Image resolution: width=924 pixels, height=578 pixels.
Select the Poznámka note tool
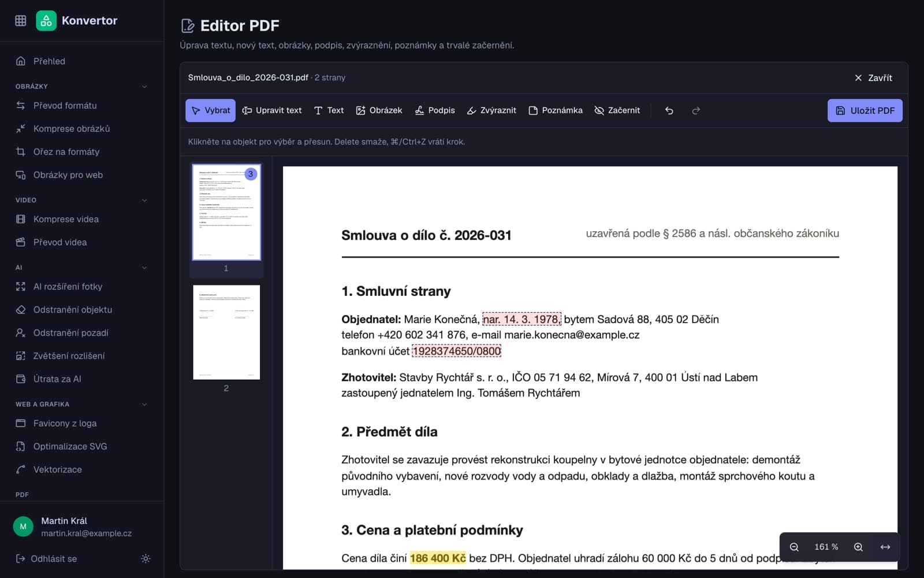[x=556, y=110]
